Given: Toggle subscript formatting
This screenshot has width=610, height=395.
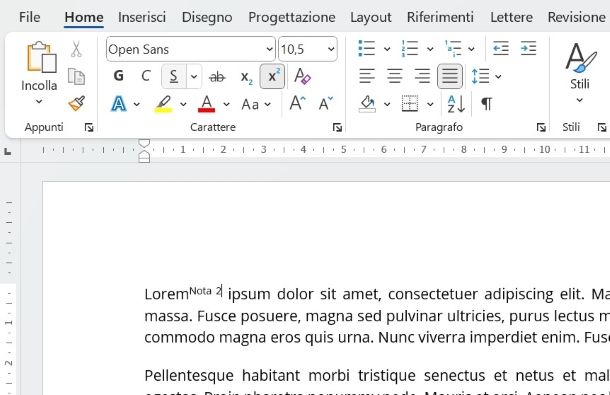Looking at the screenshot, I should (247, 77).
